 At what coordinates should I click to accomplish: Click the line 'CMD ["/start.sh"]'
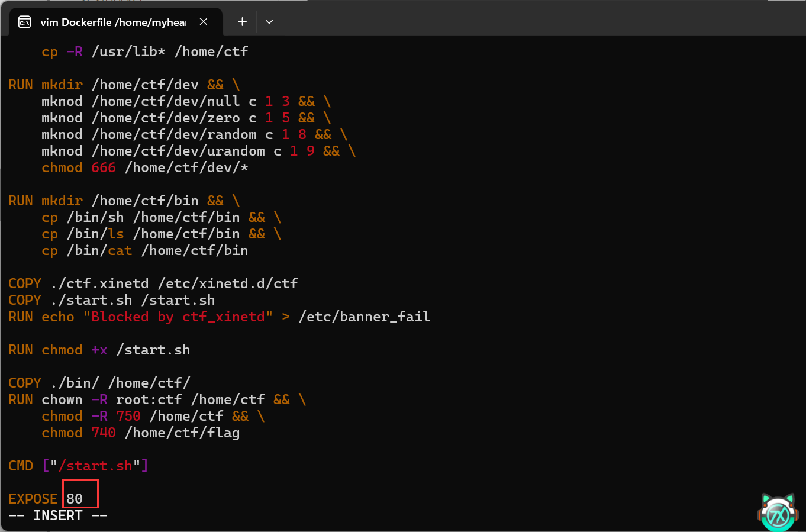pyautogui.click(x=79, y=466)
